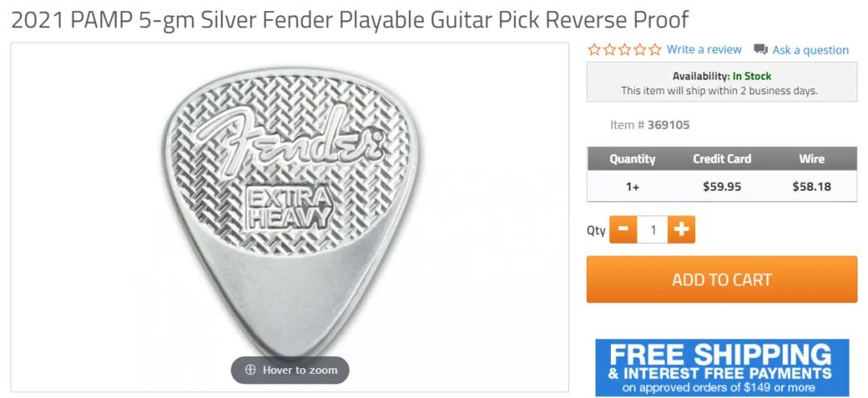
Task: Increase quantity with the plus button
Action: pyautogui.click(x=682, y=229)
